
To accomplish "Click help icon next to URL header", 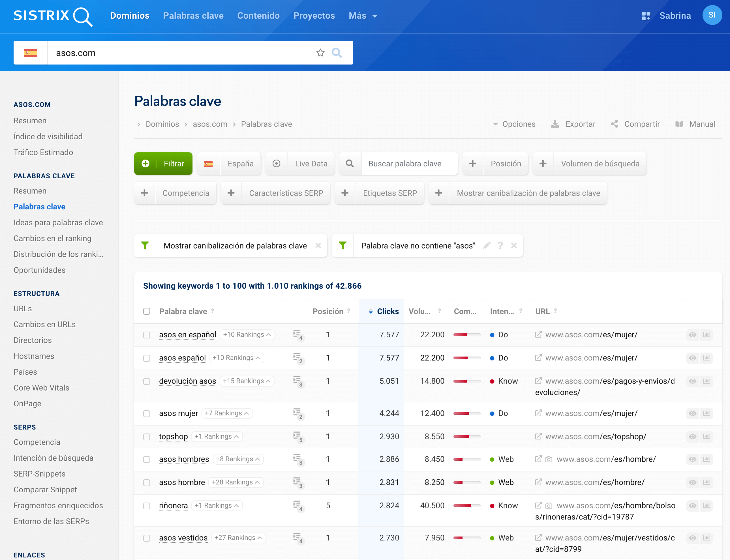I will pyautogui.click(x=555, y=311).
